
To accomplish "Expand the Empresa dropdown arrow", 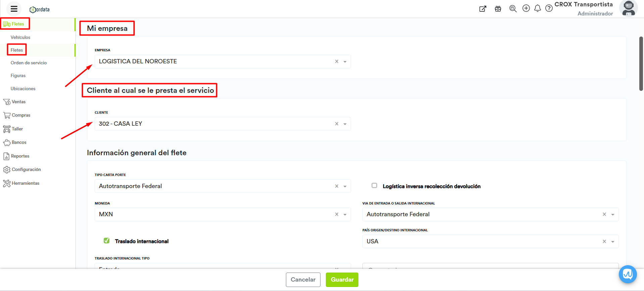I will click(x=345, y=62).
